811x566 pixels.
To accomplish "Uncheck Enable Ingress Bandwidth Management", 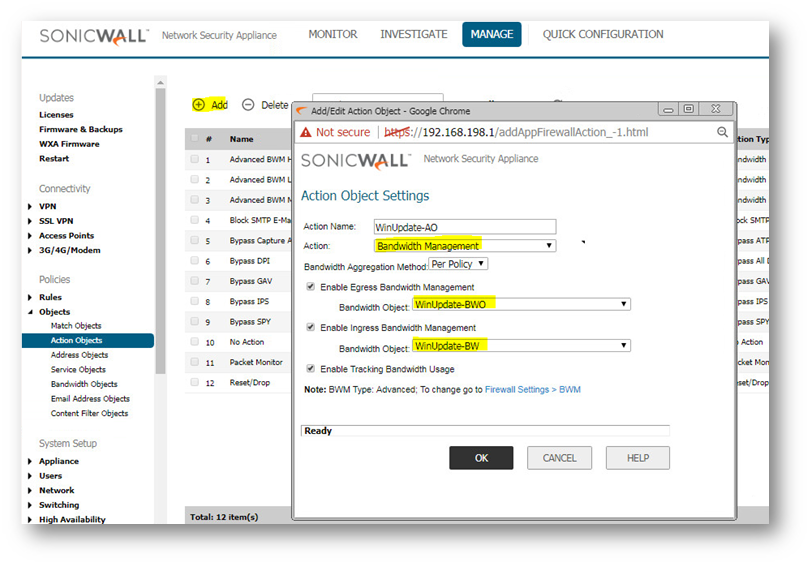I will tap(311, 327).
